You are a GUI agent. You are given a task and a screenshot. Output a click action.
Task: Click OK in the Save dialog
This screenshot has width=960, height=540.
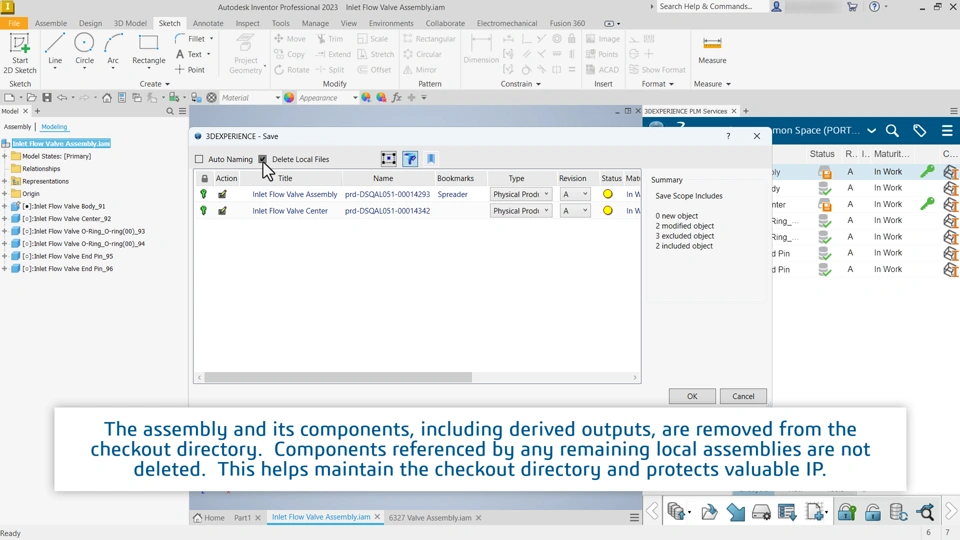(692, 396)
